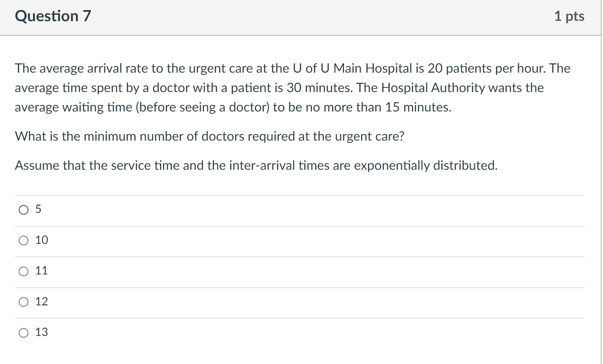Select the radio button for answer 12
603x364 pixels.
tap(23, 302)
